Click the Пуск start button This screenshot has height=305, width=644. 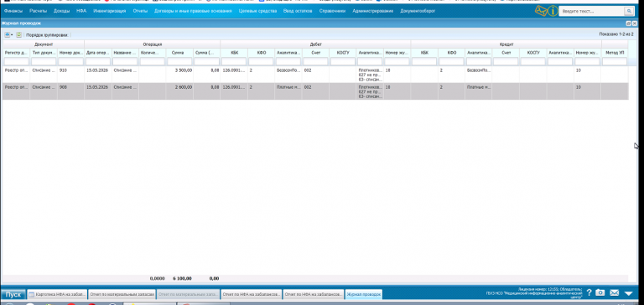point(13,294)
